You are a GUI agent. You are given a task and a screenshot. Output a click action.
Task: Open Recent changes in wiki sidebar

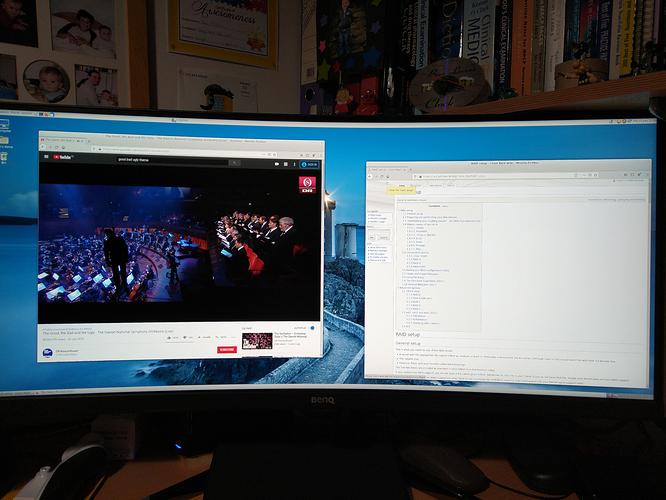378,218
